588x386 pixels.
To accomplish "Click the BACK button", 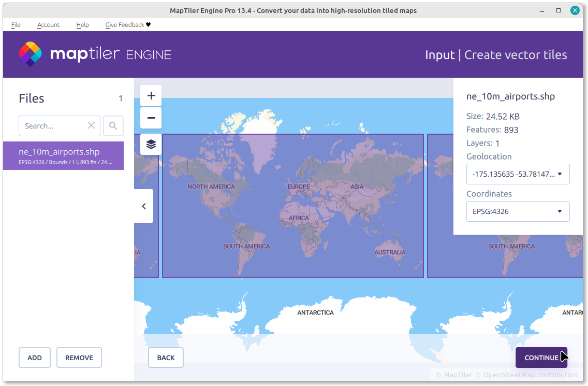I will [x=166, y=358].
